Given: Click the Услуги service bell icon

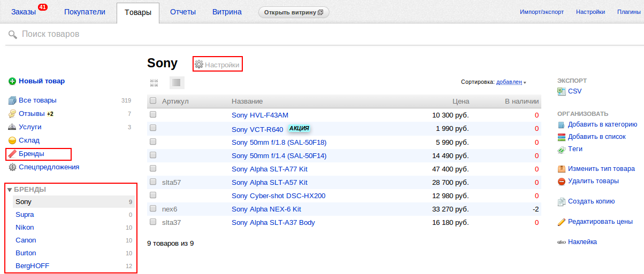Looking at the screenshot, I should [x=12, y=127].
